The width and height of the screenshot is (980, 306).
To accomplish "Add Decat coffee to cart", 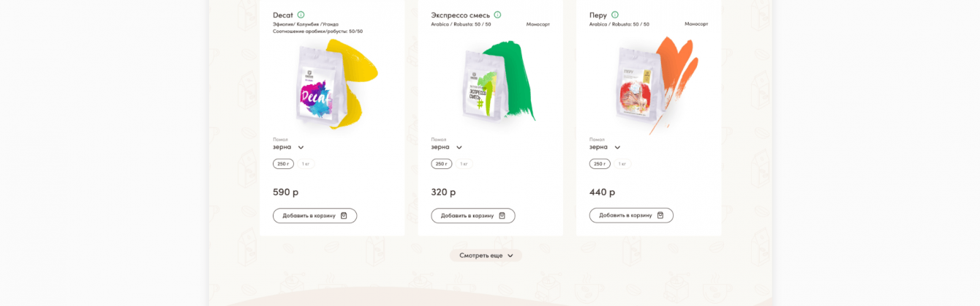I will point(314,216).
